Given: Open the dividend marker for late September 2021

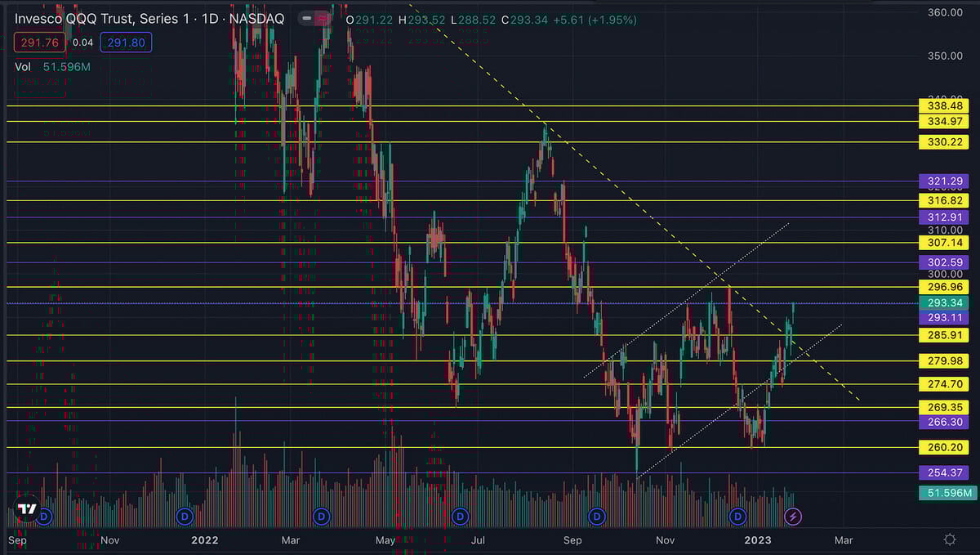Looking at the screenshot, I should 46,517.
